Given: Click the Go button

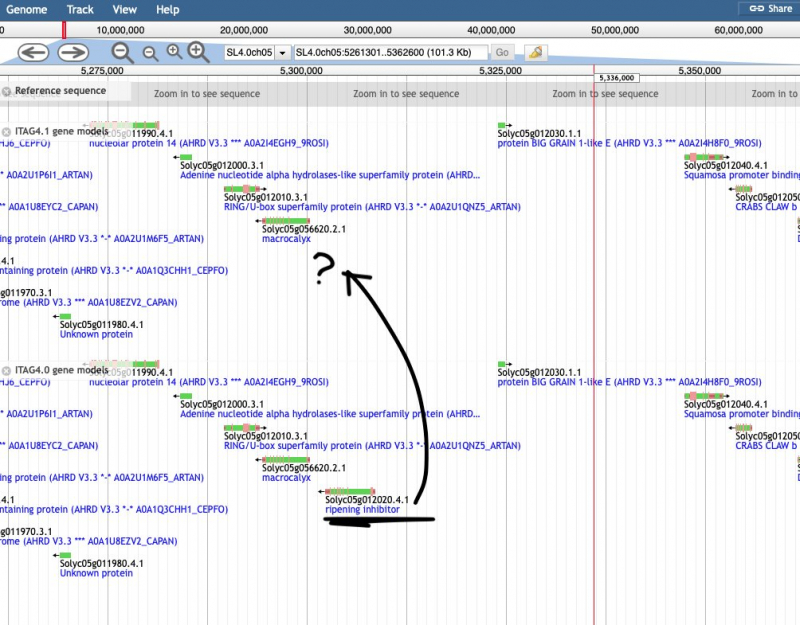Looking at the screenshot, I should (502, 51).
